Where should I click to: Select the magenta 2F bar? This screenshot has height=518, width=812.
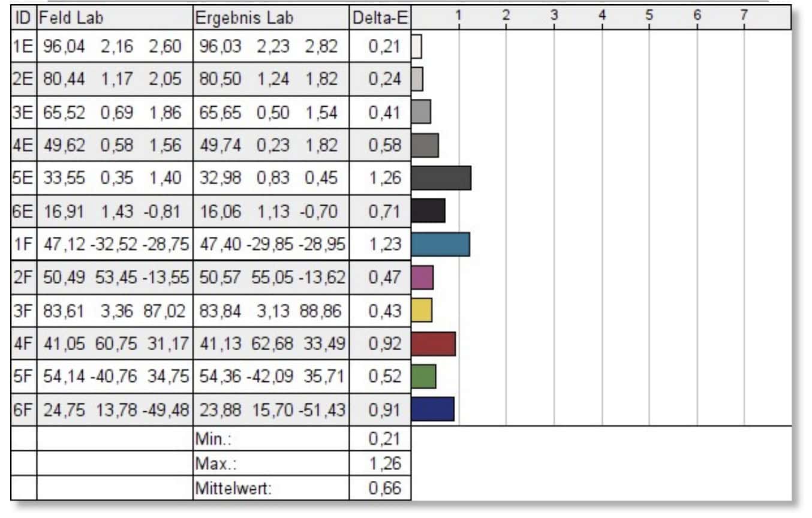[422, 277]
